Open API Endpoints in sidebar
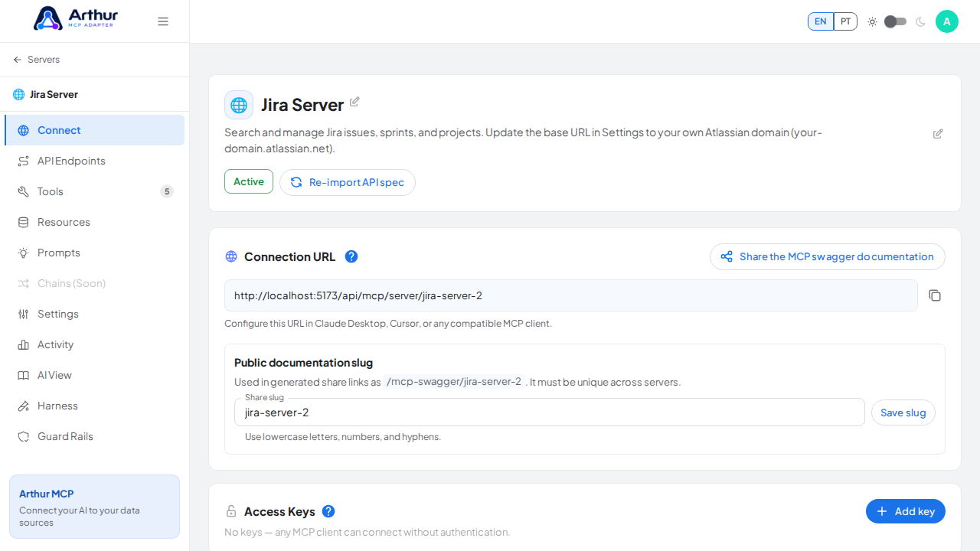Viewport: 980px width, 551px height. (94, 161)
